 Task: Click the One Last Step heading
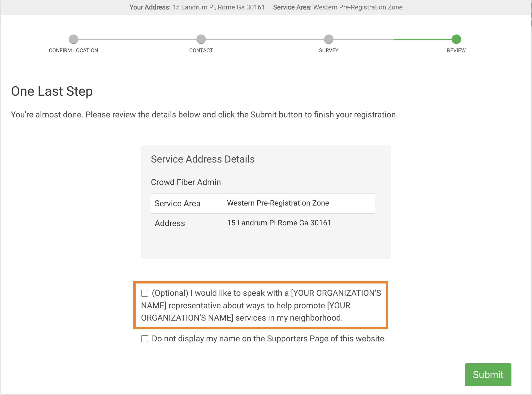52,91
